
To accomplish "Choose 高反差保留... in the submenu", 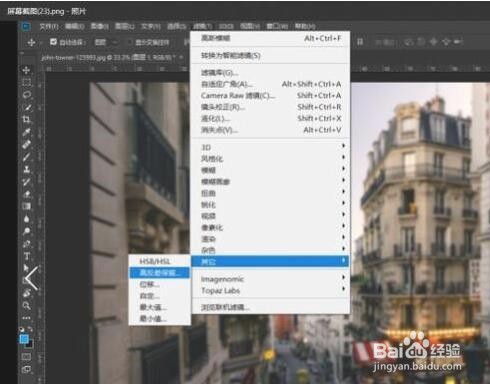I will point(159,273).
